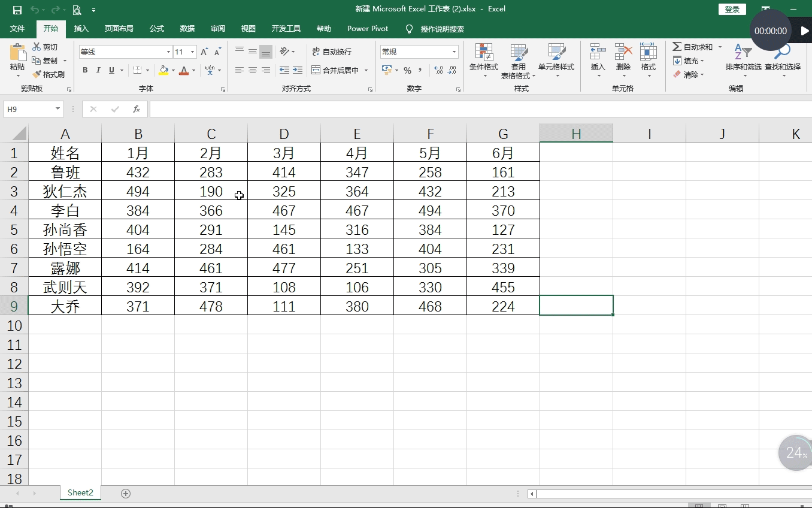The width and height of the screenshot is (812, 508).
Task: Expand the number format dropdown (常规)
Action: pos(454,52)
